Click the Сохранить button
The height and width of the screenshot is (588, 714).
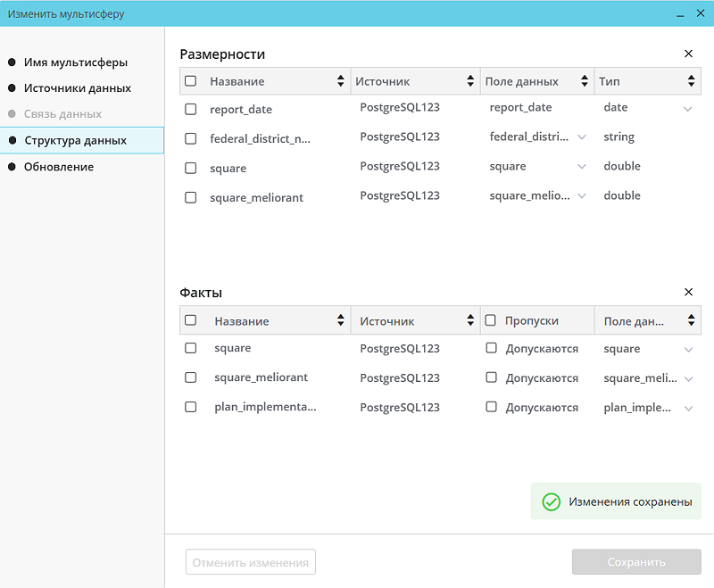coord(636,562)
